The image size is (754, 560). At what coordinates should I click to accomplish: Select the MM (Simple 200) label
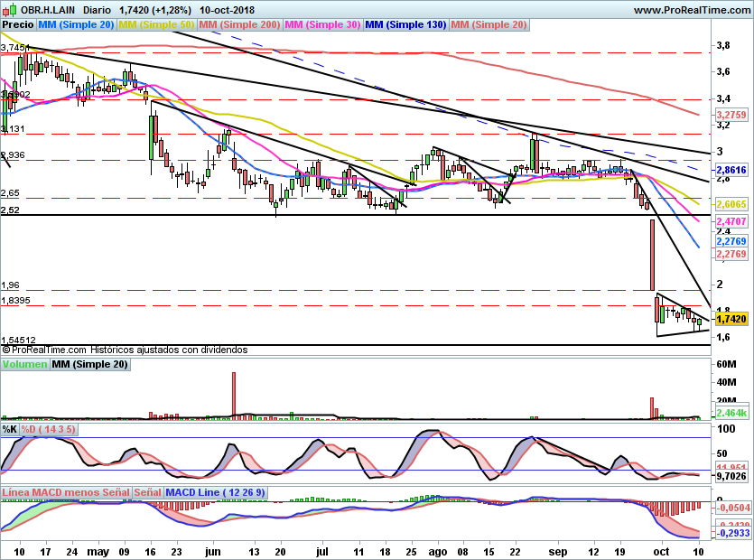(x=239, y=25)
